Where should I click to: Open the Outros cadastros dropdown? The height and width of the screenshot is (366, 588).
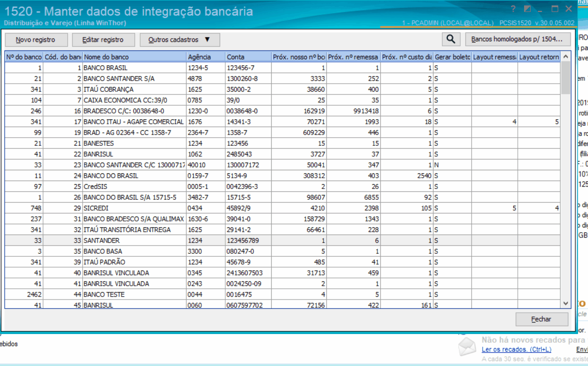point(179,40)
